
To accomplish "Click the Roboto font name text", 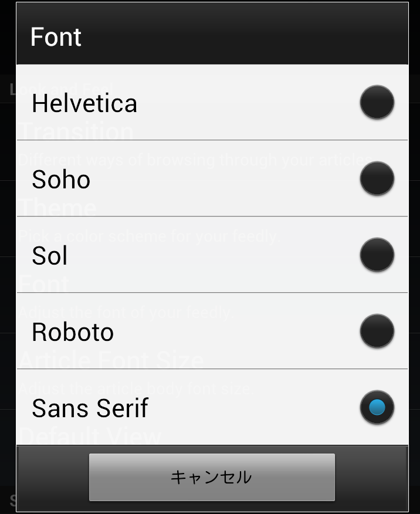I will 73,332.
